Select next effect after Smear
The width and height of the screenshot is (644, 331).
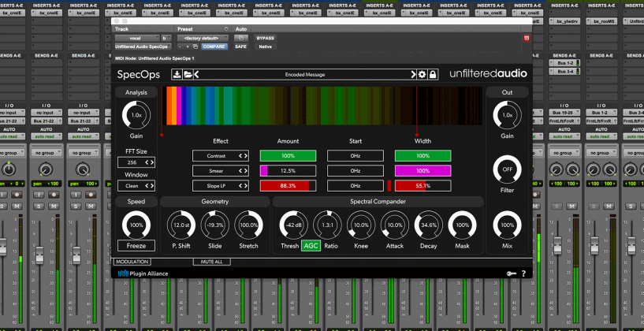246,171
